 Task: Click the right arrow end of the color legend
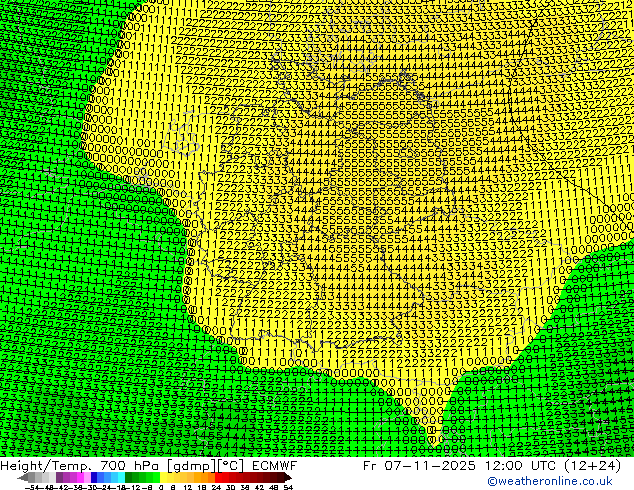(287, 478)
